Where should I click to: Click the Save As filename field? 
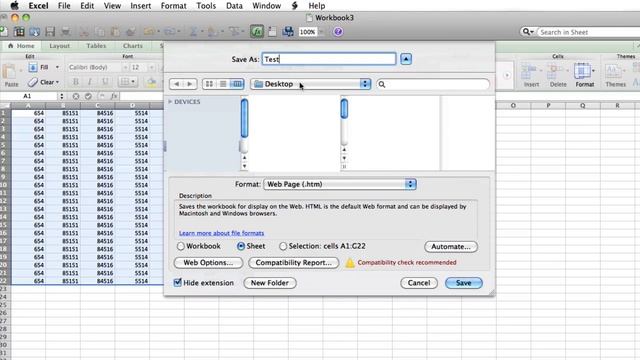tap(329, 59)
